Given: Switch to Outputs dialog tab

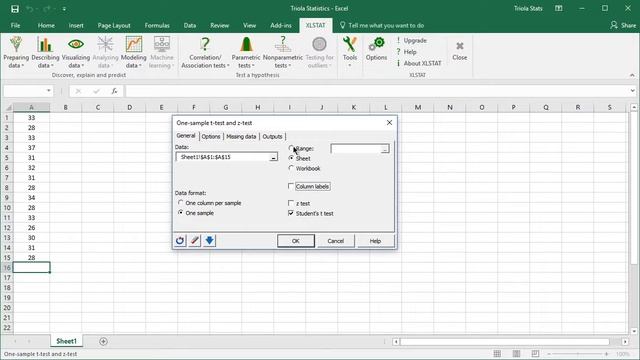Looking at the screenshot, I should tap(272, 136).
